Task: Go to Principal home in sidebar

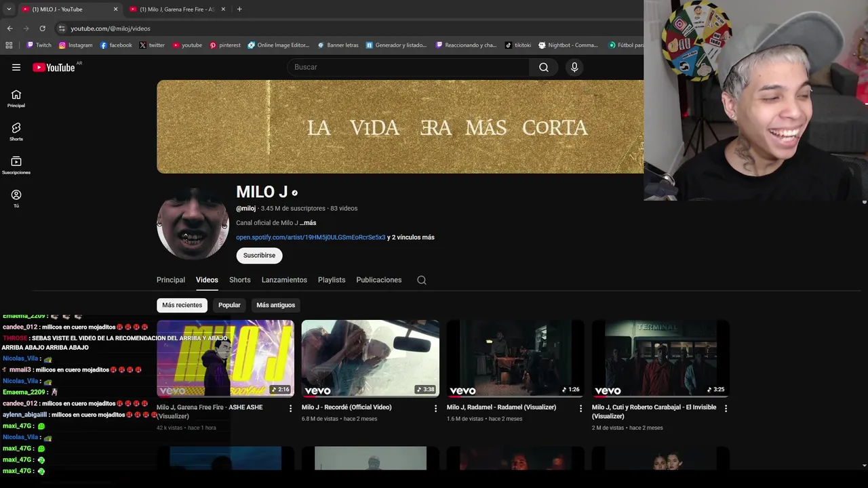Action: pos(16,98)
